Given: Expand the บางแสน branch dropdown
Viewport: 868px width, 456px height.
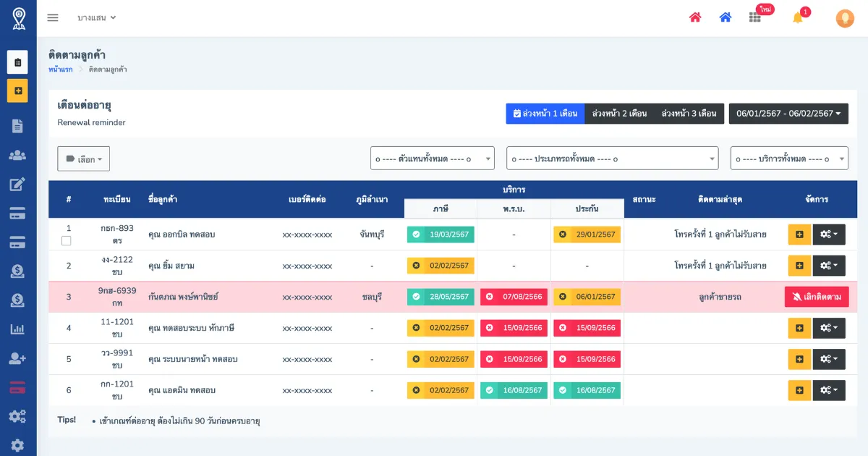Looking at the screenshot, I should [97, 17].
